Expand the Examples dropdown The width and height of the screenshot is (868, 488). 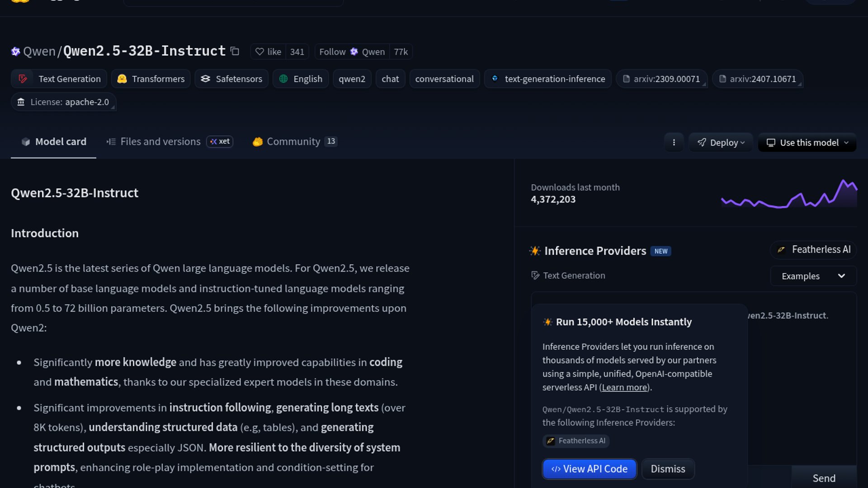pos(813,276)
